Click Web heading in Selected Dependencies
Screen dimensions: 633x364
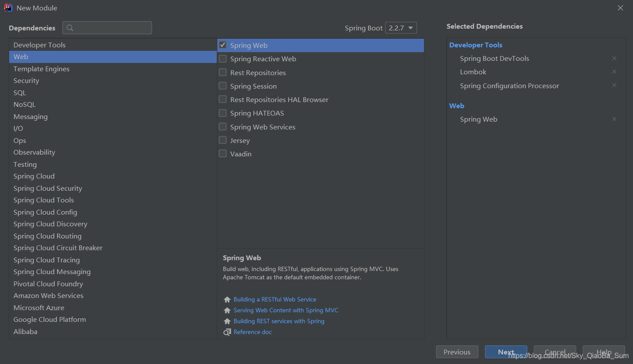(x=457, y=106)
